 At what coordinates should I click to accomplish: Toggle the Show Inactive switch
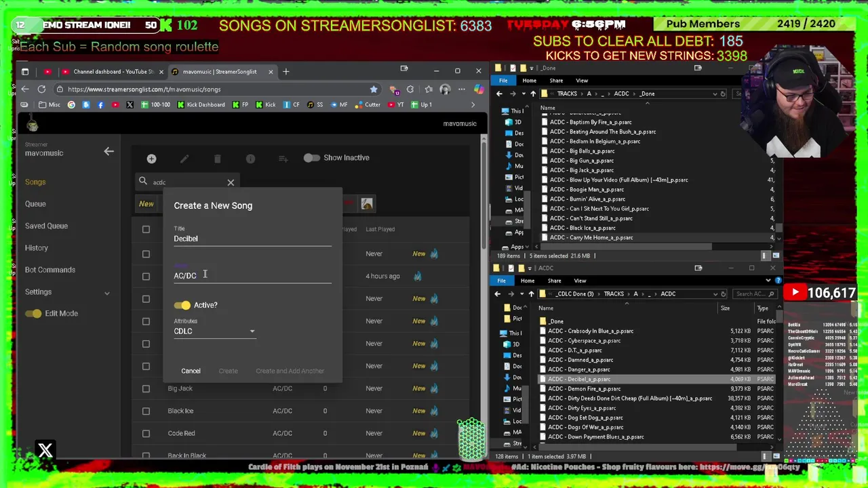pos(311,158)
